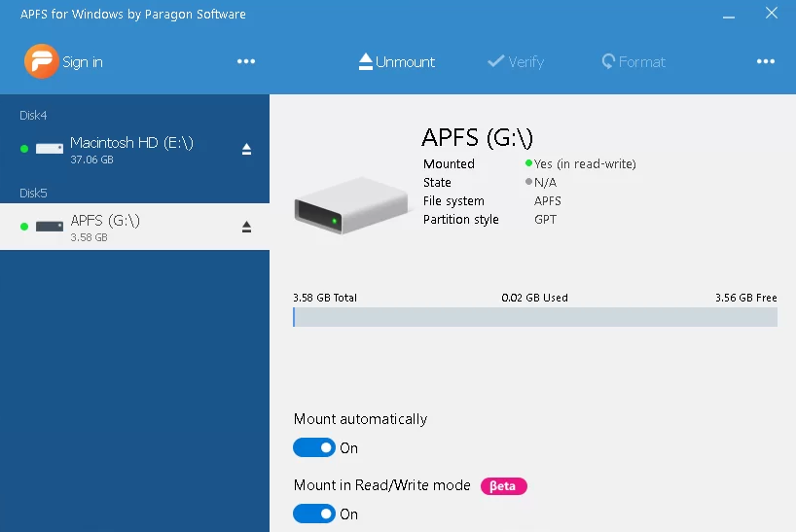Viewport: 796px width, 532px height.
Task: Eject the APFS (G:\) volume
Action: click(x=246, y=227)
